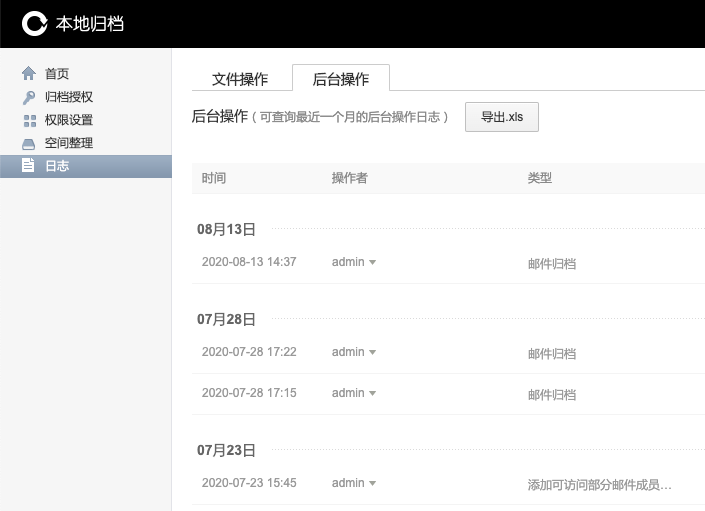Switch to the 文件操作 tab
This screenshot has width=705, height=511.
240,79
